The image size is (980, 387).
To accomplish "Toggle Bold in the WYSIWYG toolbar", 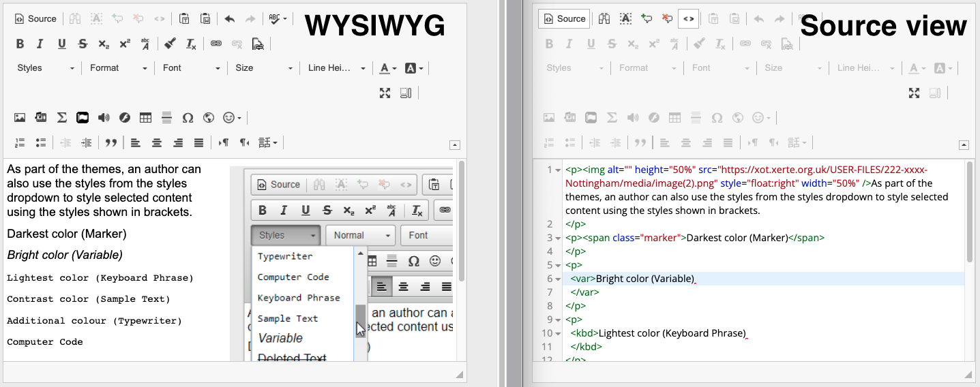I will 20,44.
